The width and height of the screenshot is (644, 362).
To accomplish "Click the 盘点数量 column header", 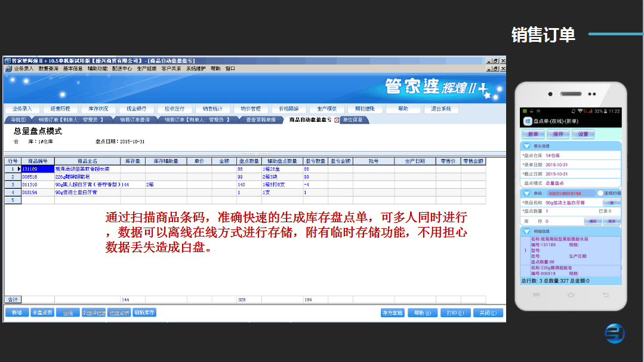I will tap(249, 161).
